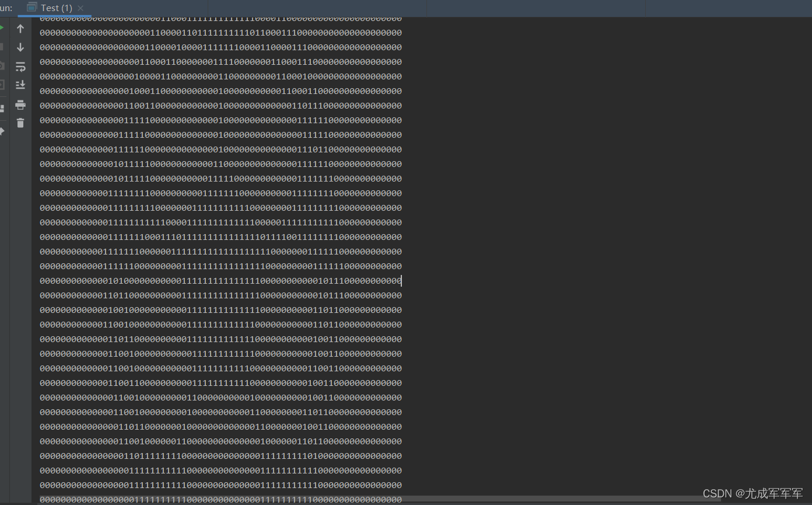The image size is (812, 505).
Task: Print the console output
Action: pos(20,105)
